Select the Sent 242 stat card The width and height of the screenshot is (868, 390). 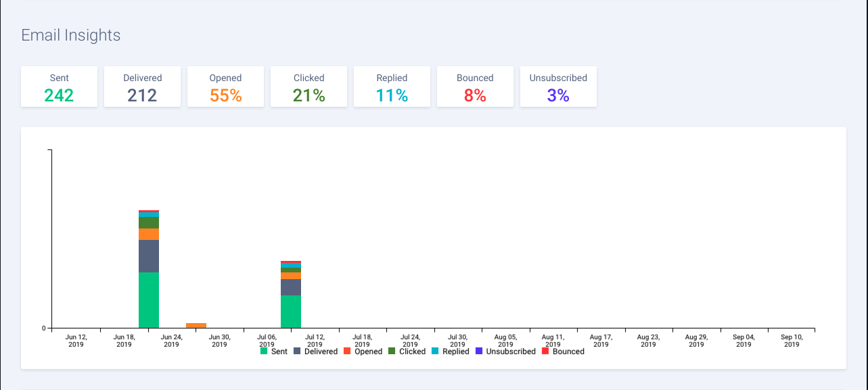[x=59, y=87]
